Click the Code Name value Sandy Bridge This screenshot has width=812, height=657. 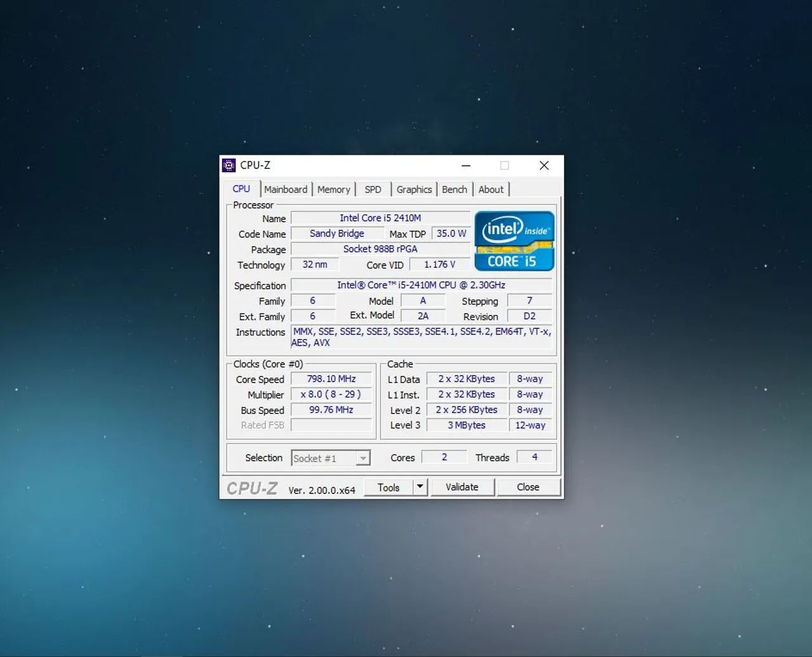[337, 234]
